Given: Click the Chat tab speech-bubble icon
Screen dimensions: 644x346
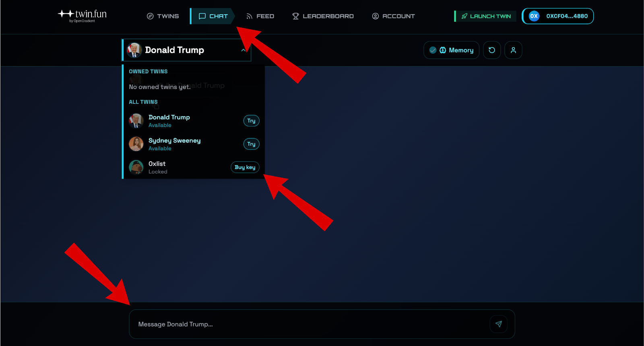Looking at the screenshot, I should [x=202, y=16].
